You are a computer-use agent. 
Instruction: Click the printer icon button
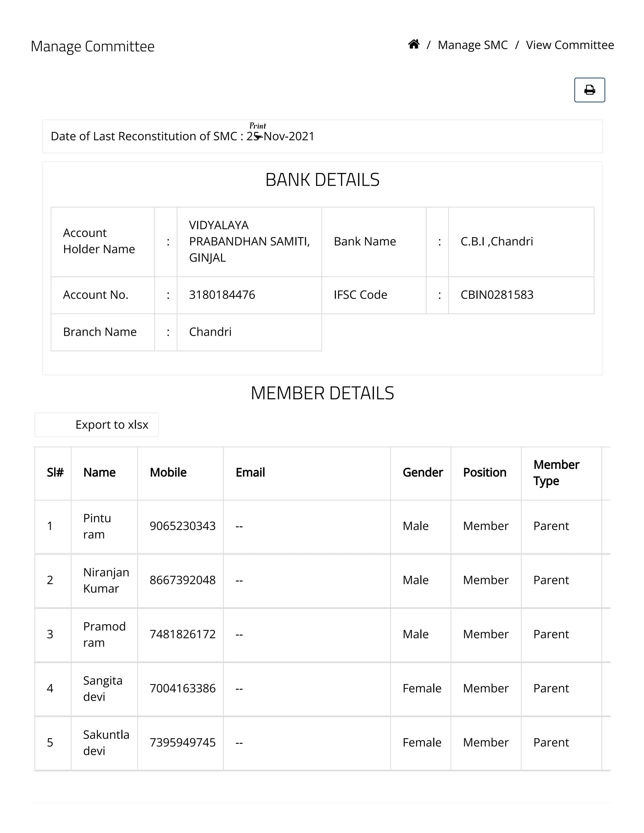click(589, 90)
